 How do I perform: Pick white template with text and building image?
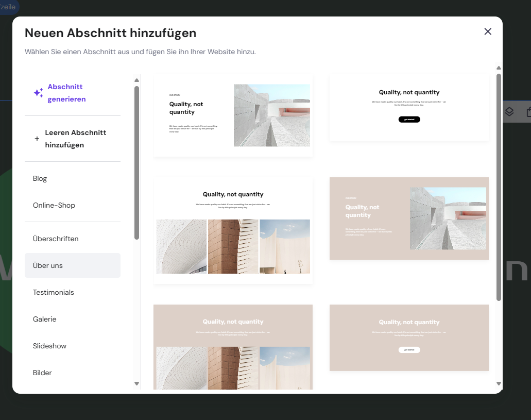point(233,115)
